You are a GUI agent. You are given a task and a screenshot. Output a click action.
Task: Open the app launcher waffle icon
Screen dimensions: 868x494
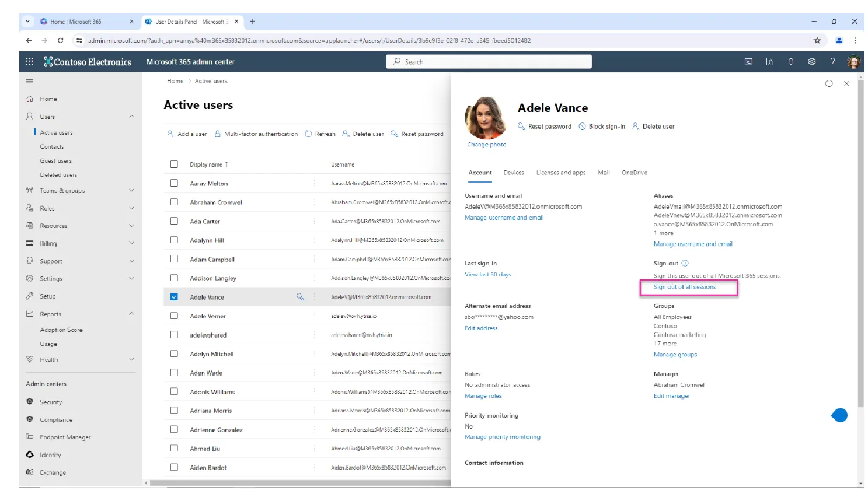coord(29,61)
